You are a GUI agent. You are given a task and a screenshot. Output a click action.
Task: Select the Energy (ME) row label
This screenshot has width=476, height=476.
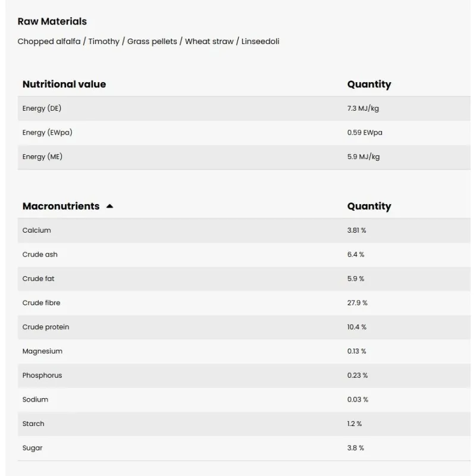pyautogui.click(x=42, y=157)
